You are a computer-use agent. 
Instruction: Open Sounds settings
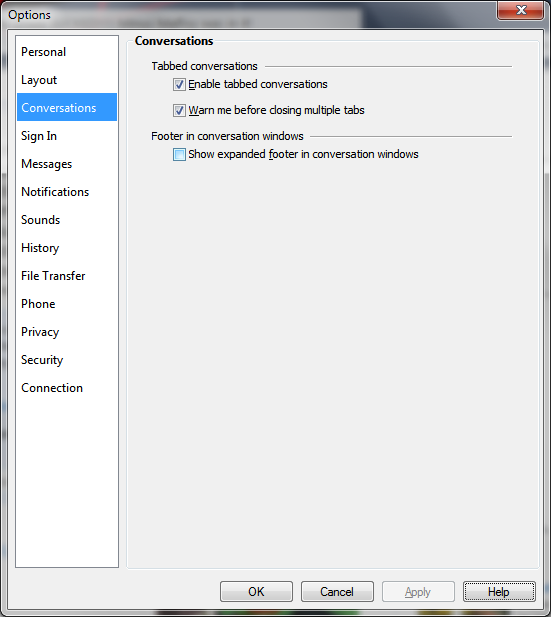click(x=67, y=220)
